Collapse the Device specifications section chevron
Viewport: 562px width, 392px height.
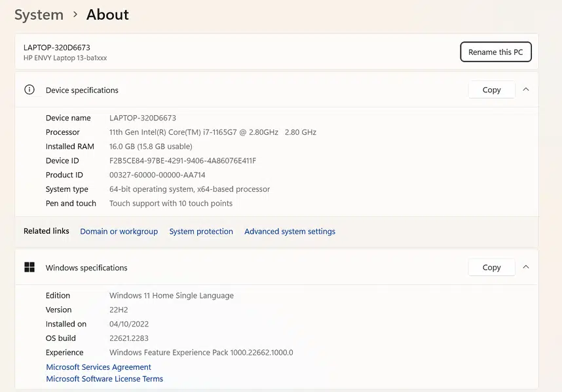(x=526, y=90)
